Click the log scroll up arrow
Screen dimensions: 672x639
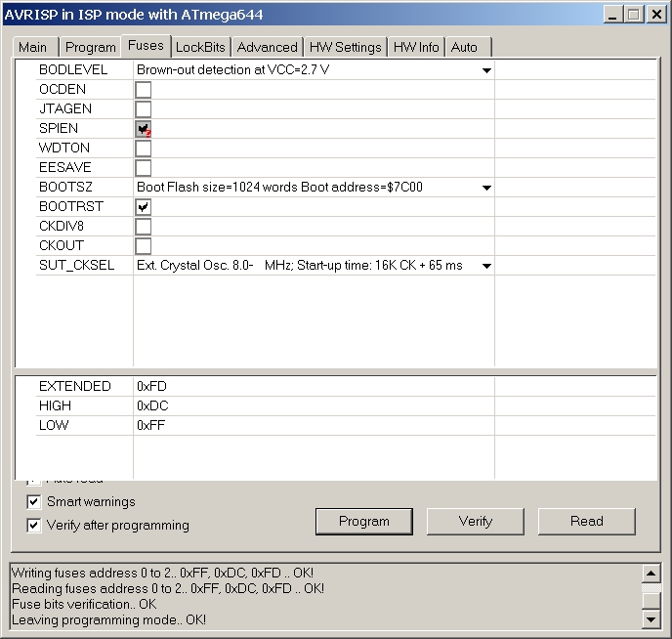(651, 574)
